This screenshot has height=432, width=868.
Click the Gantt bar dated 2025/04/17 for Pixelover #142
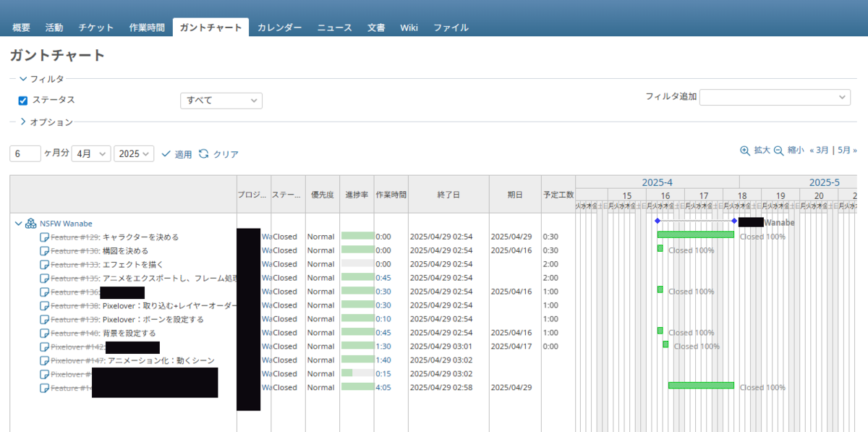point(665,344)
